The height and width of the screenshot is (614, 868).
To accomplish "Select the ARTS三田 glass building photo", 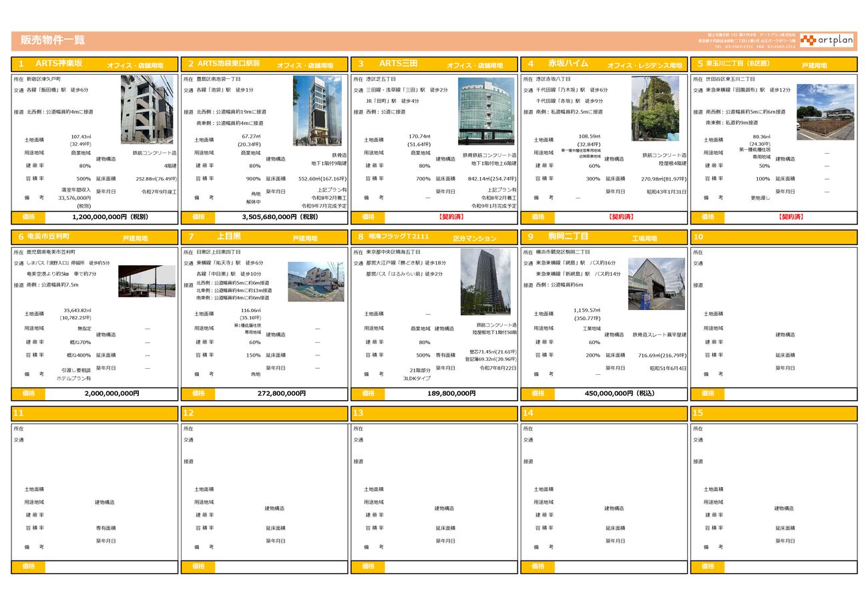I will click(486, 111).
